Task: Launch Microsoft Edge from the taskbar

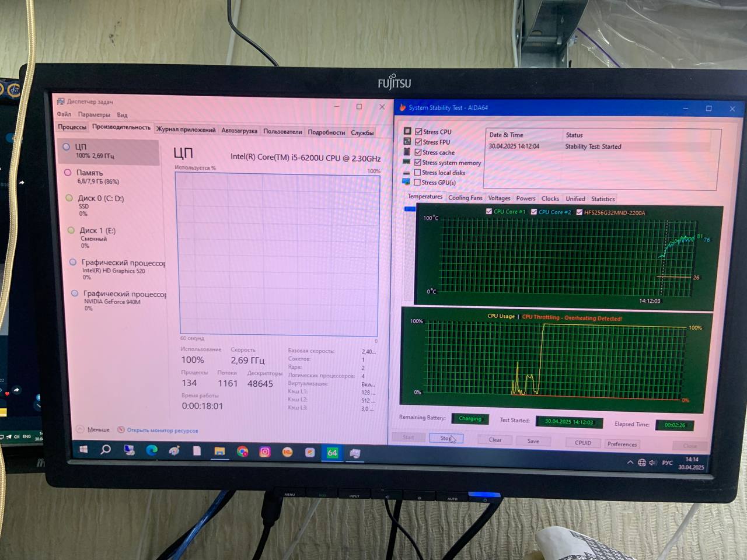Action: [x=152, y=450]
